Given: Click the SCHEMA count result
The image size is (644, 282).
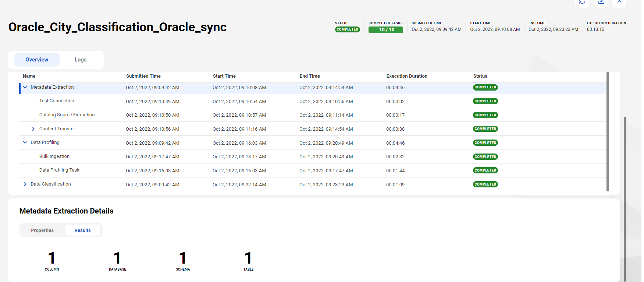Looking at the screenshot, I should (183, 261).
